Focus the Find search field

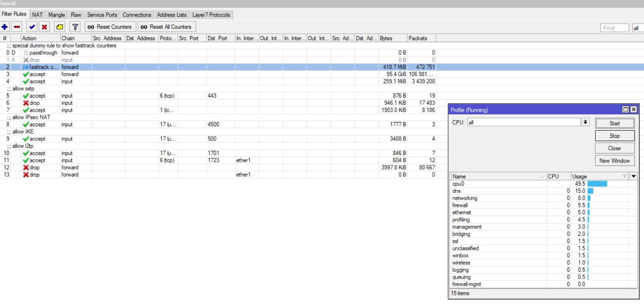click(615, 28)
